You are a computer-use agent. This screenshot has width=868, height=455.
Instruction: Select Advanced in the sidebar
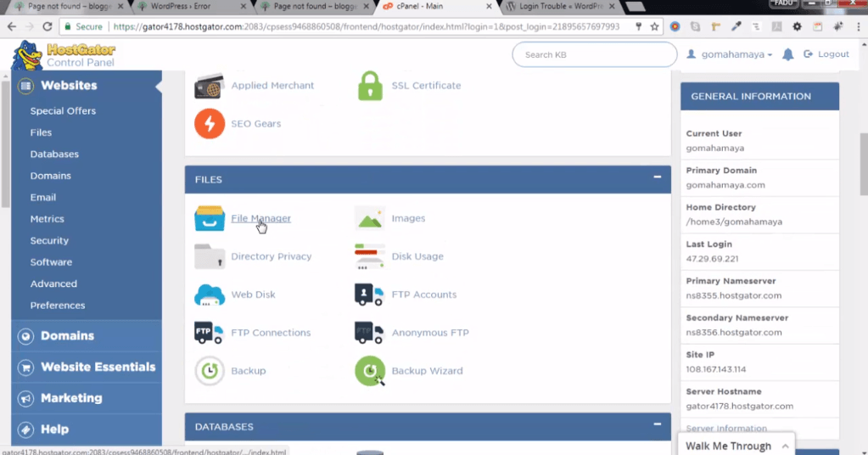pyautogui.click(x=53, y=284)
